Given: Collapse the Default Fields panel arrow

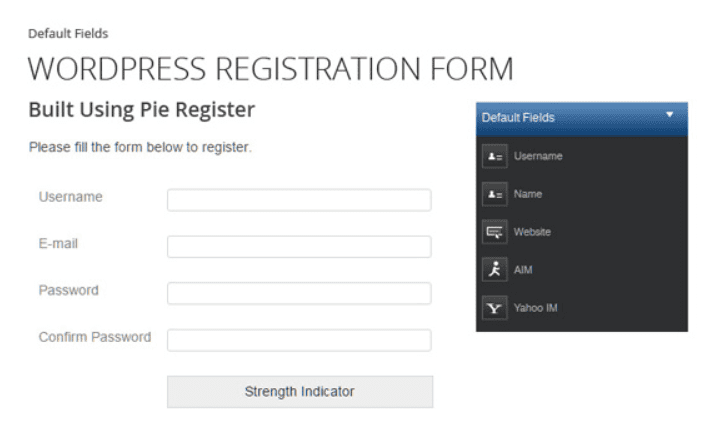Looking at the screenshot, I should tap(669, 114).
